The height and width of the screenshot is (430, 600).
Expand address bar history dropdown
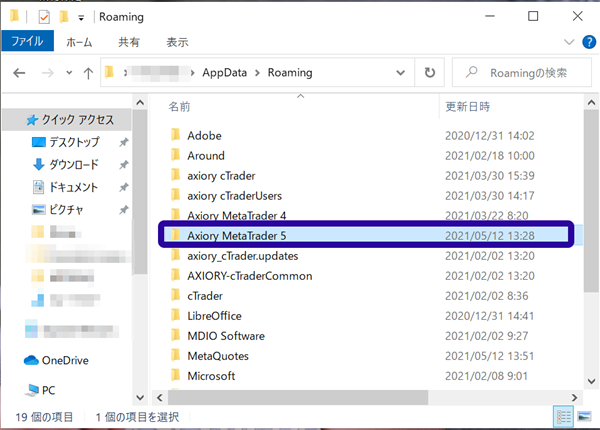[400, 73]
